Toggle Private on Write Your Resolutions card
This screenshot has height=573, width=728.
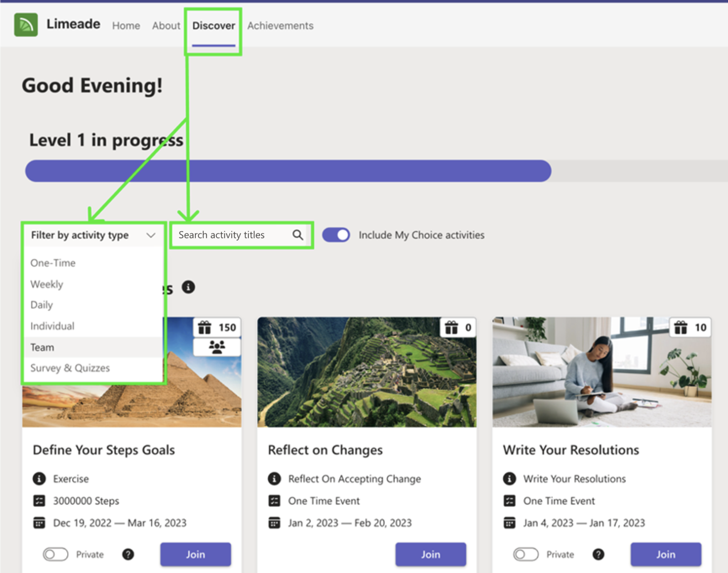[526, 554]
